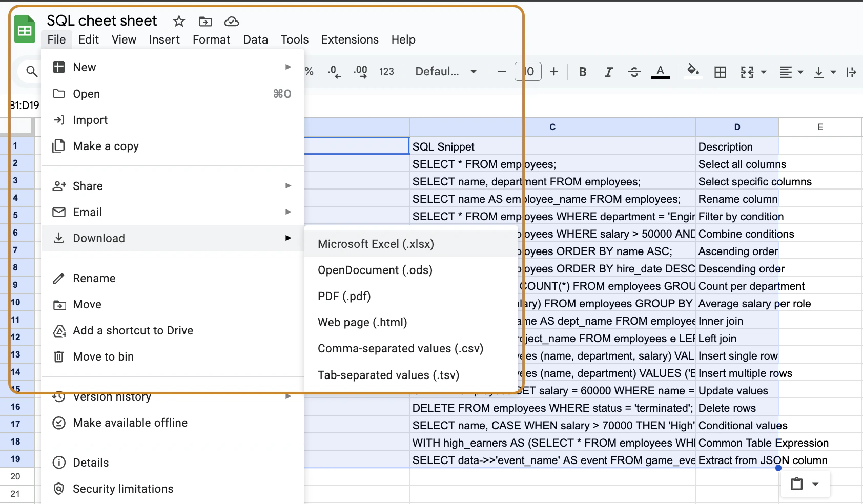Open the Help menu

point(403,39)
